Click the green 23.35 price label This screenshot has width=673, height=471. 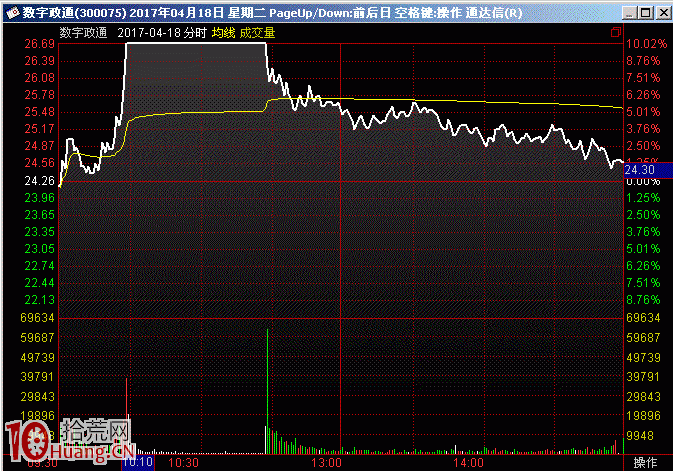39,232
